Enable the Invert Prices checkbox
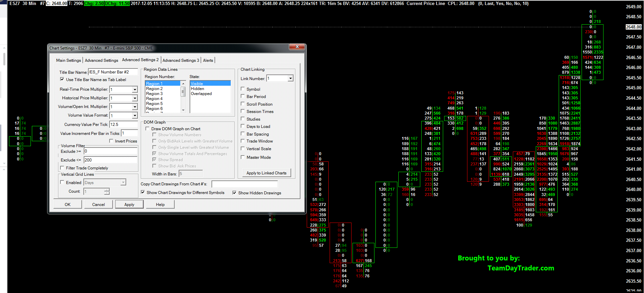 (111, 141)
